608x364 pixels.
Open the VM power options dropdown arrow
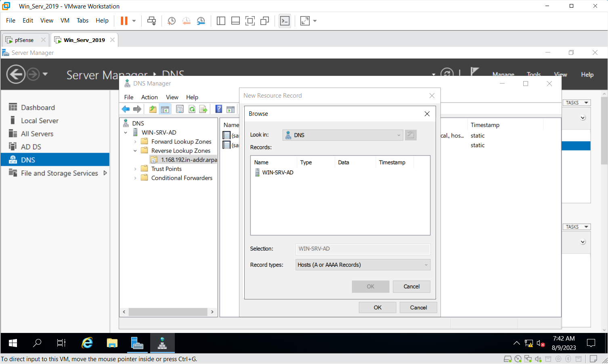coord(134,21)
